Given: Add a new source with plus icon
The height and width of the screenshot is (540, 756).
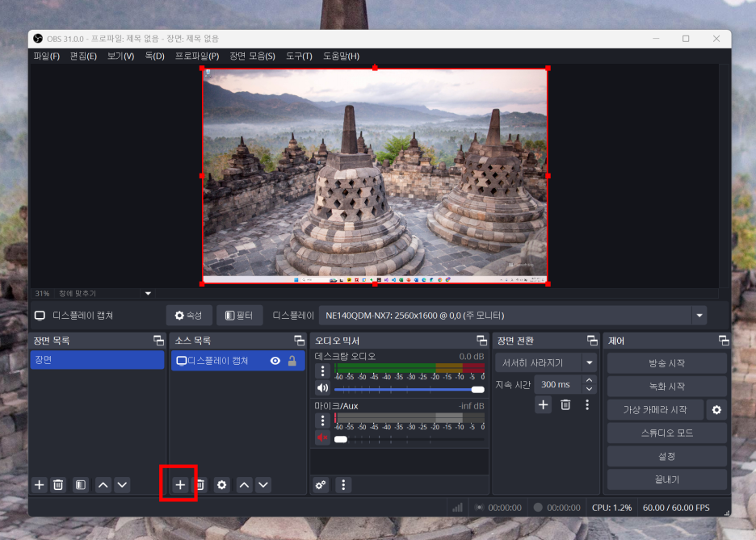Looking at the screenshot, I should tap(180, 484).
